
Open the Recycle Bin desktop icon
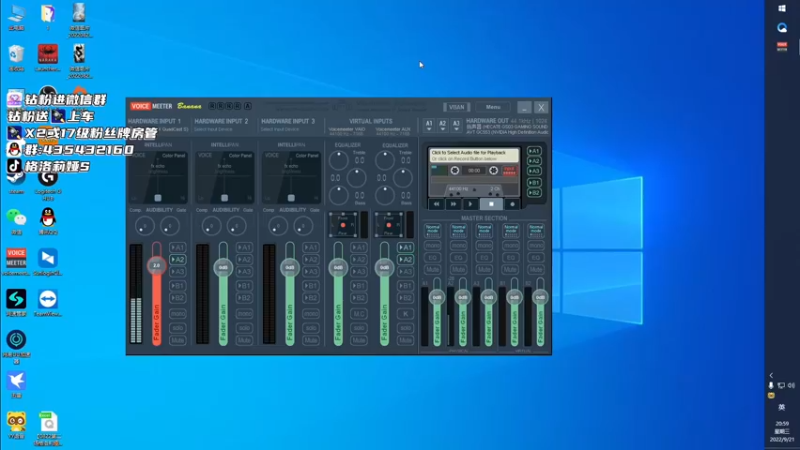pos(16,57)
